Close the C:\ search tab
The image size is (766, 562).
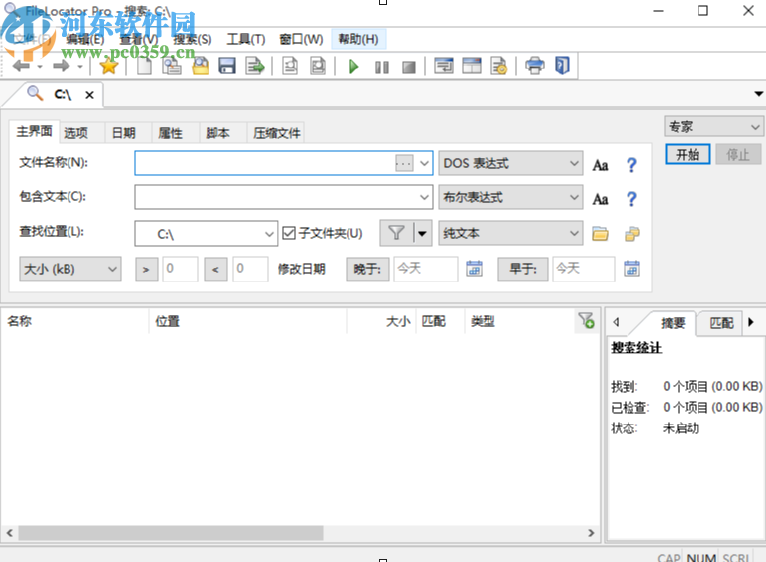(89, 95)
